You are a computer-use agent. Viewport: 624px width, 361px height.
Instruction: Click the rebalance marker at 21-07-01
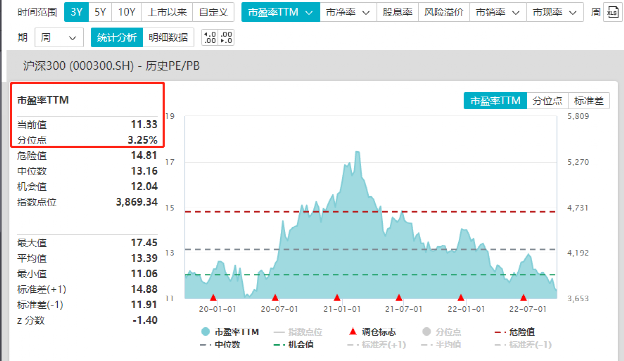tap(399, 297)
